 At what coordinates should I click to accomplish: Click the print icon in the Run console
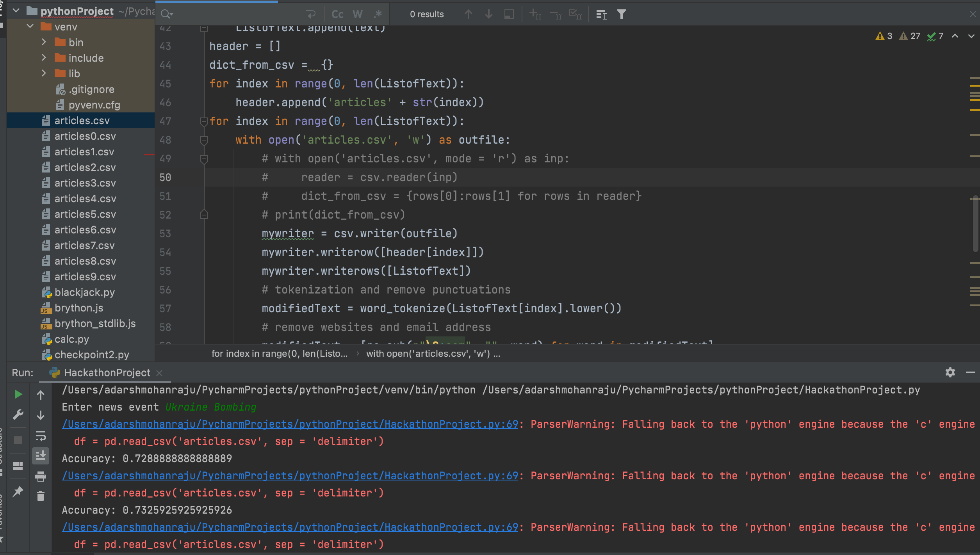pos(41,476)
